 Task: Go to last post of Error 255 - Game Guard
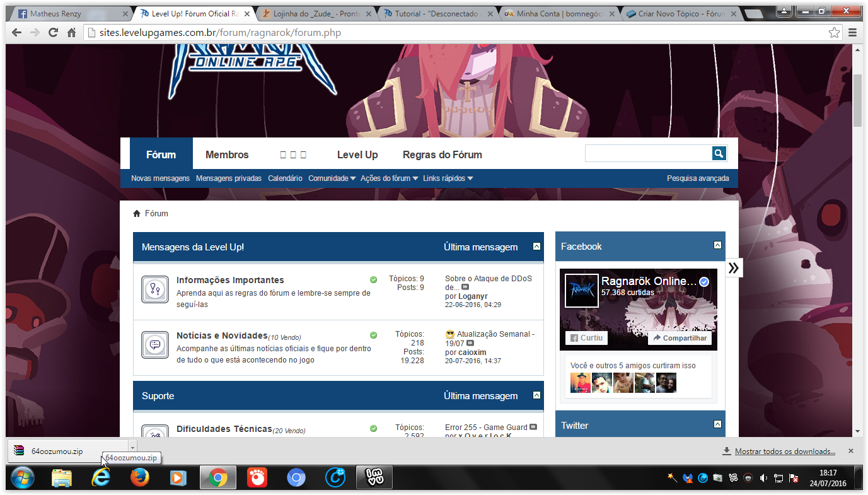533,427
